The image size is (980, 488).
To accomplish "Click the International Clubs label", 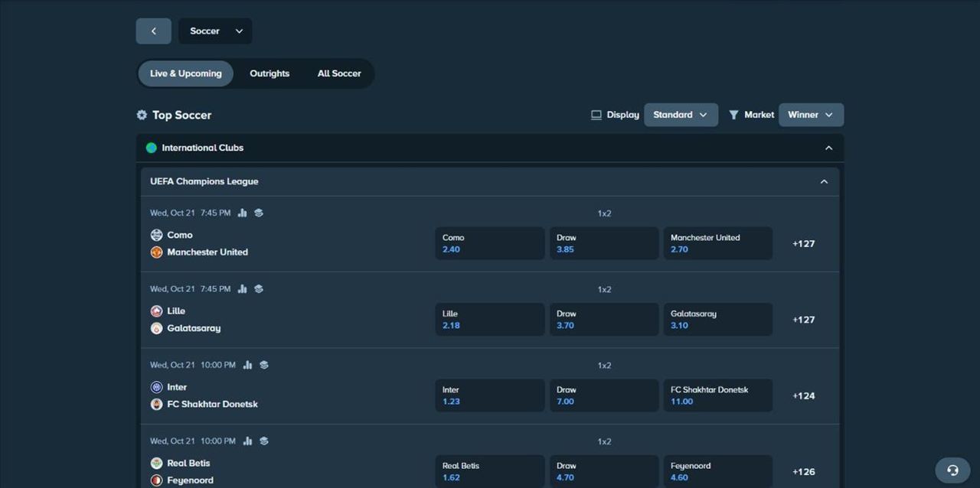I will point(203,148).
